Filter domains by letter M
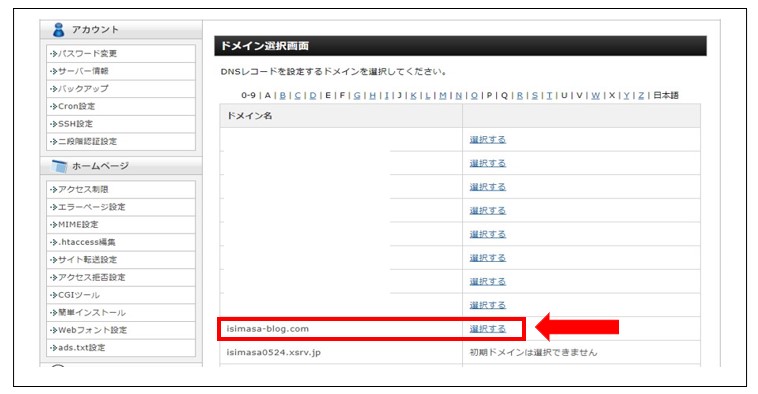The image size is (758, 394). [443, 95]
